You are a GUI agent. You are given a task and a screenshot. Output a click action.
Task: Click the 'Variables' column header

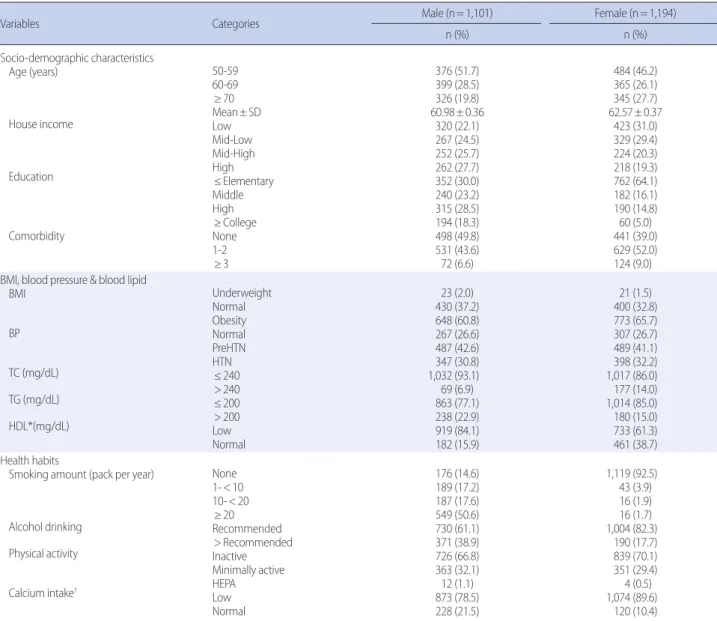[20, 24]
